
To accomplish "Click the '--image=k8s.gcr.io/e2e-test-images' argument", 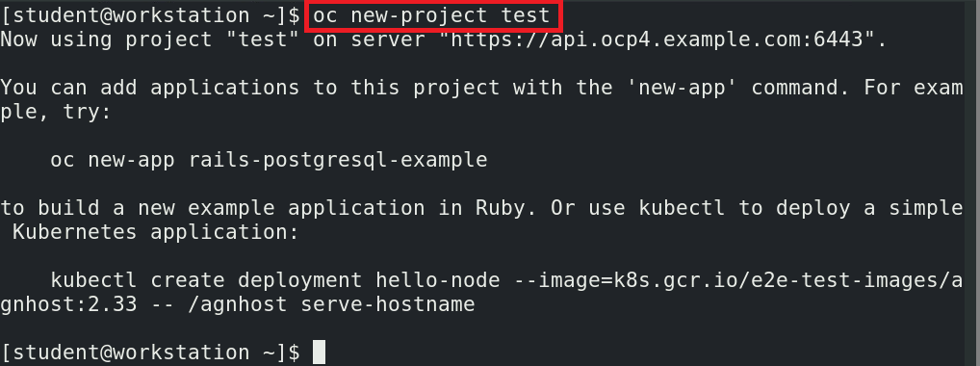I will pyautogui.click(x=725, y=280).
